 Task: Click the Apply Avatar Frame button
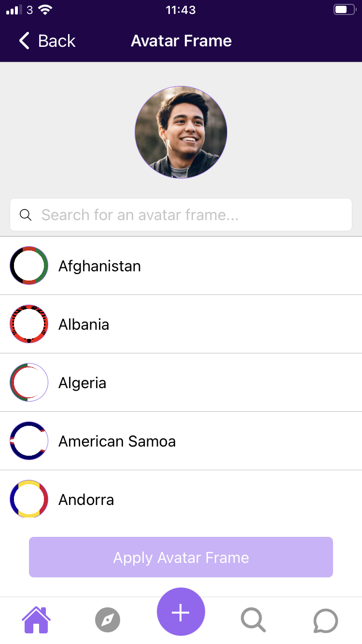(x=181, y=557)
